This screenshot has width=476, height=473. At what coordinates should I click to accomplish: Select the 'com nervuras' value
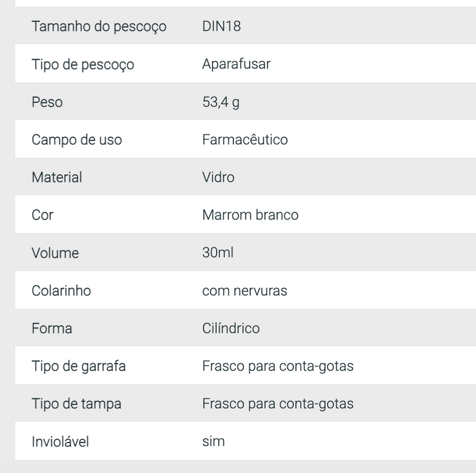pos(245,291)
